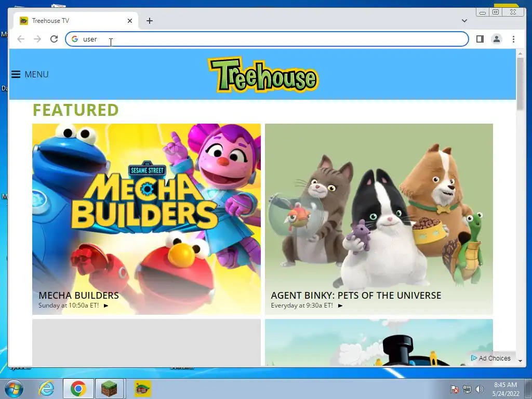Click the address bar containing 'user'
The image size is (532, 399).
pyautogui.click(x=267, y=39)
